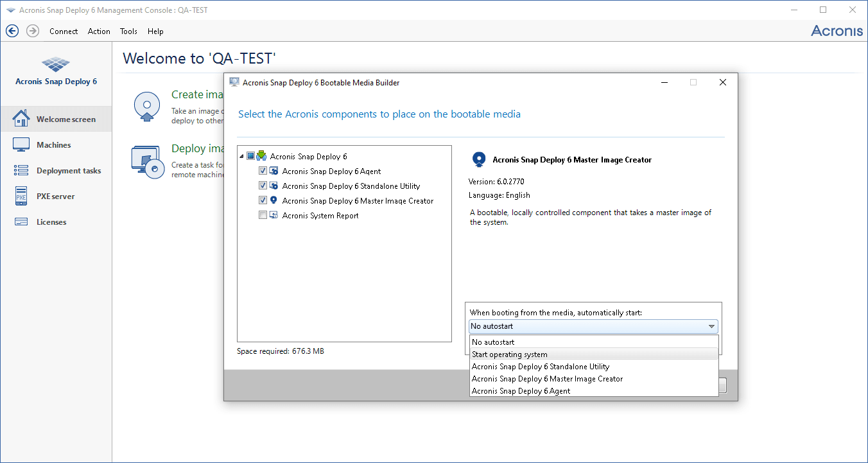Select 'Start operating system' from dropdown list
This screenshot has width=868, height=463.
510,354
